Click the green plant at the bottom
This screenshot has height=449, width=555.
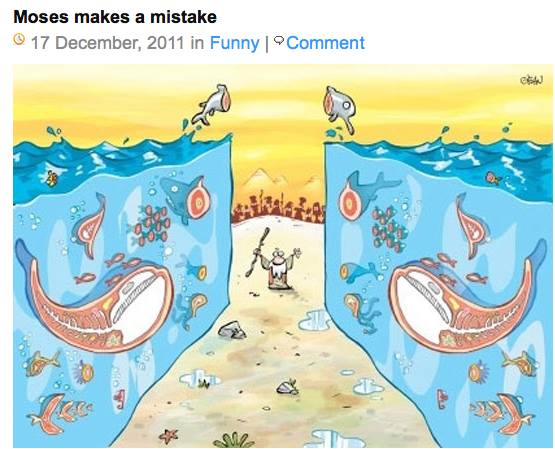(x=234, y=441)
